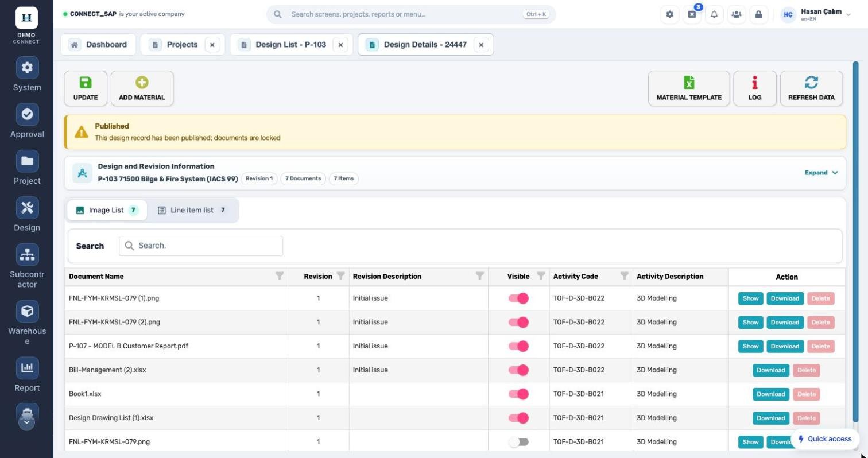Show FNL-FYM-KRMSL-079 (1).png document
The height and width of the screenshot is (458, 868).
click(750, 298)
